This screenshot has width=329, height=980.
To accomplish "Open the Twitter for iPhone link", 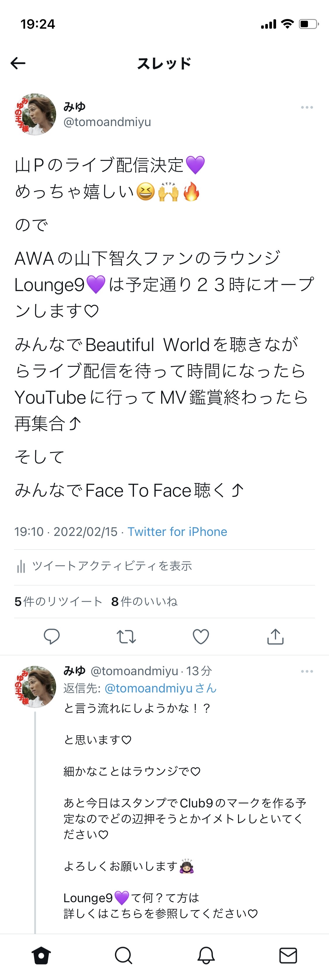I will pos(177,532).
